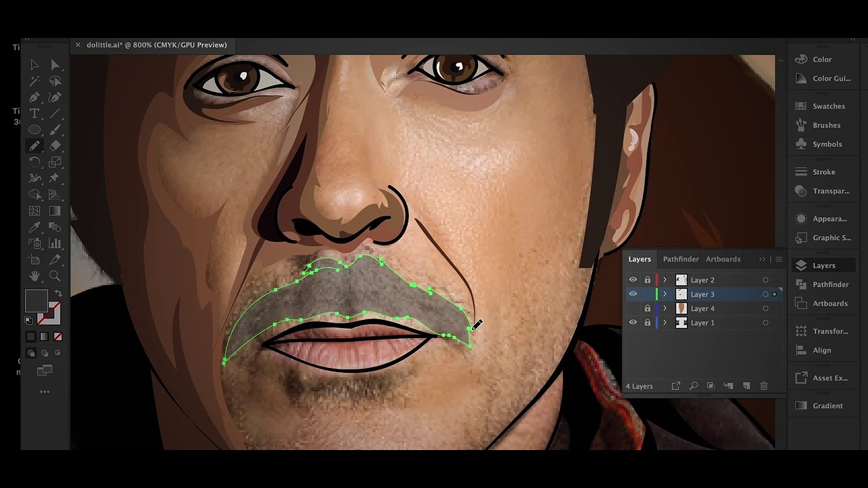The width and height of the screenshot is (868, 488).
Task: Hide Layer 3 with eye icon
Action: (x=633, y=294)
